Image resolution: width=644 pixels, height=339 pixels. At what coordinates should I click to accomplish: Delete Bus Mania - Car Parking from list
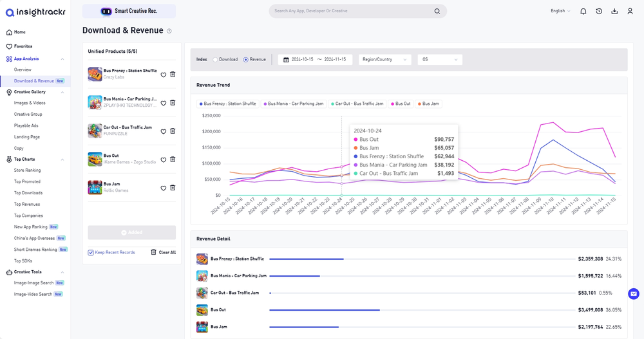173,103
